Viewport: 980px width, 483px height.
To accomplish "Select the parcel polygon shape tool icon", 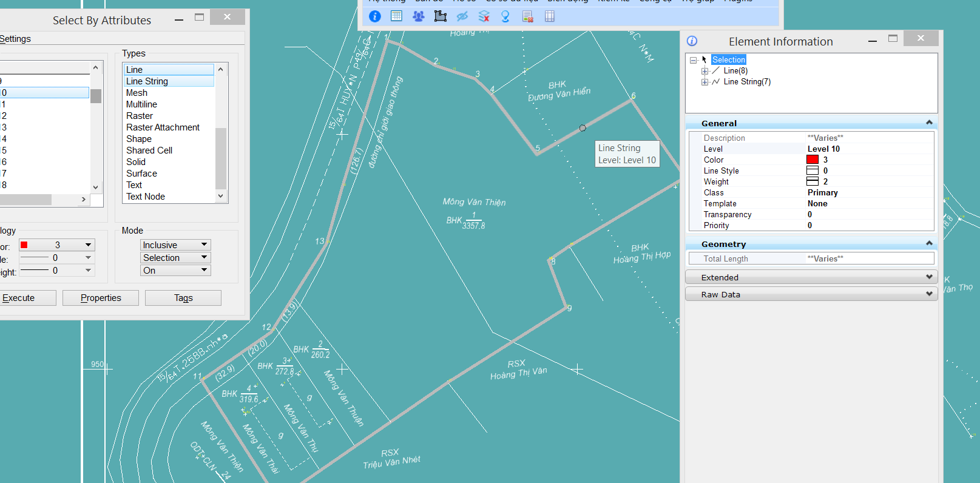I will tap(440, 16).
